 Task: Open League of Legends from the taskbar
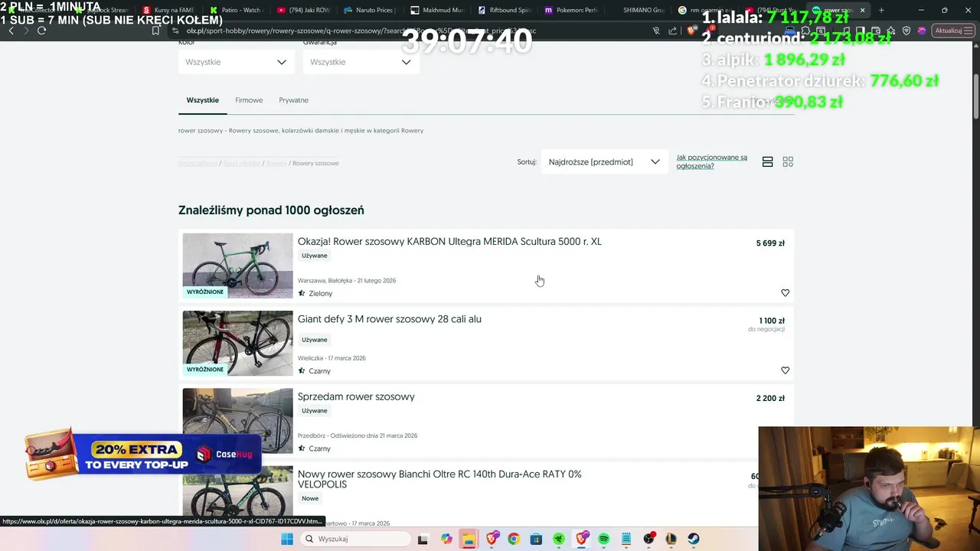click(x=671, y=539)
